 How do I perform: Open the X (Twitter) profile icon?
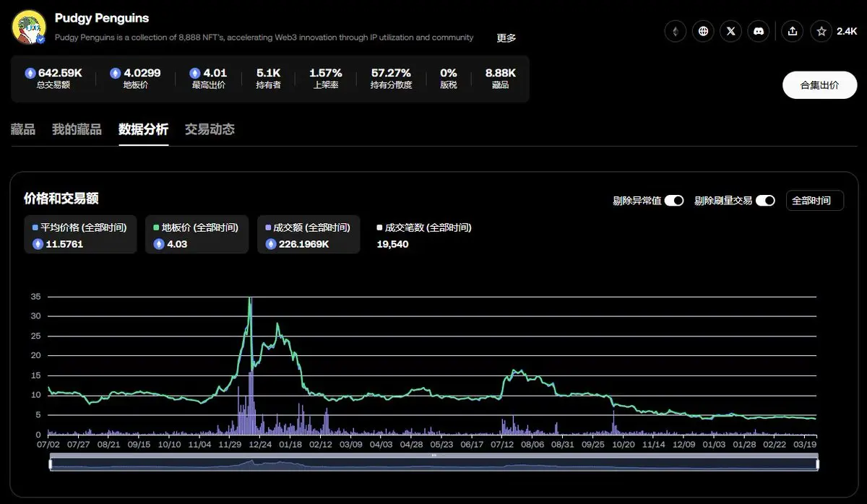[730, 31]
